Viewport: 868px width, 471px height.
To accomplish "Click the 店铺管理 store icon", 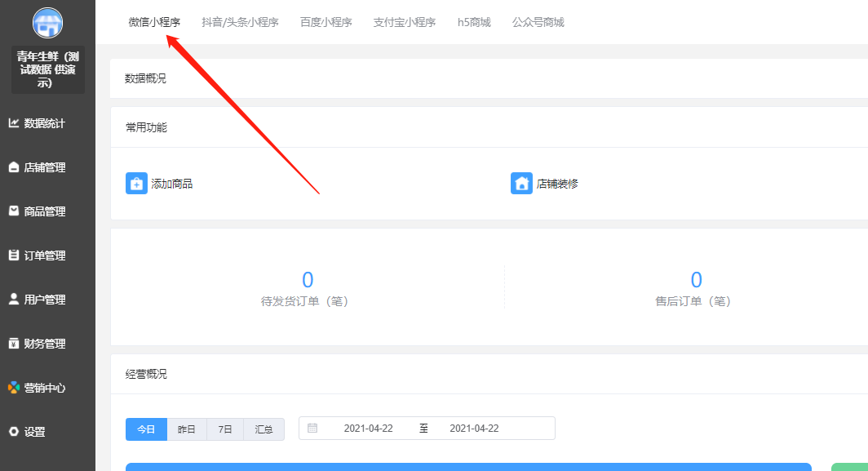I will 14,167.
